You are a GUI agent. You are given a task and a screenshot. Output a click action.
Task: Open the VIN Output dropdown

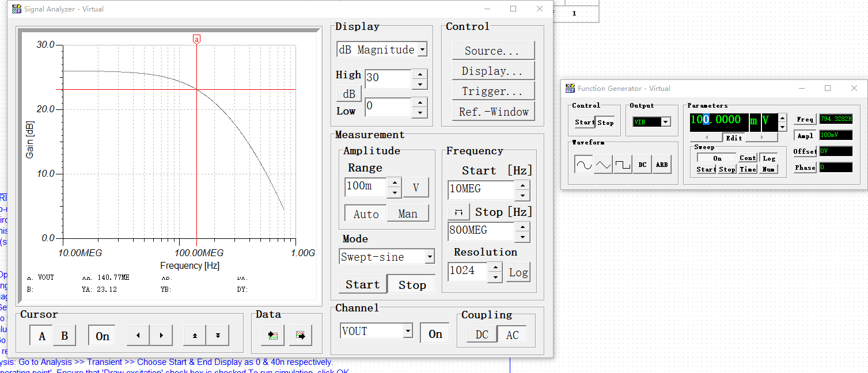(x=666, y=122)
